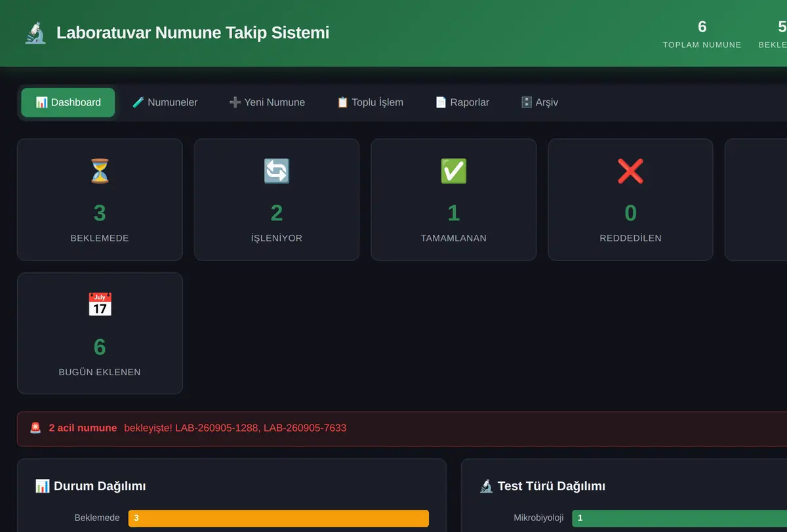Click the Mikrobiyoloji row label
787x532 pixels.
point(538,518)
